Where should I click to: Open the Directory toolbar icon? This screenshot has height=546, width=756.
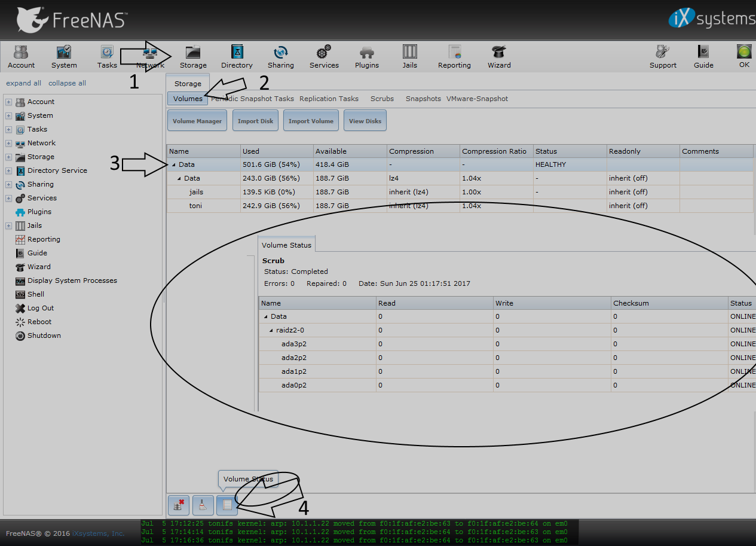coord(237,57)
